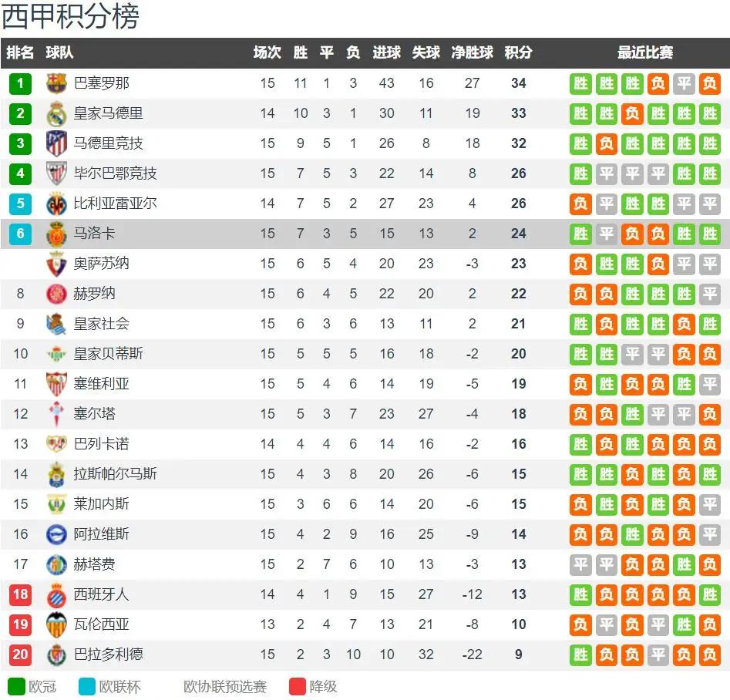Screen dimensions: 730x700
Task: Click the red 降级 legend swatch
Action: tap(297, 686)
